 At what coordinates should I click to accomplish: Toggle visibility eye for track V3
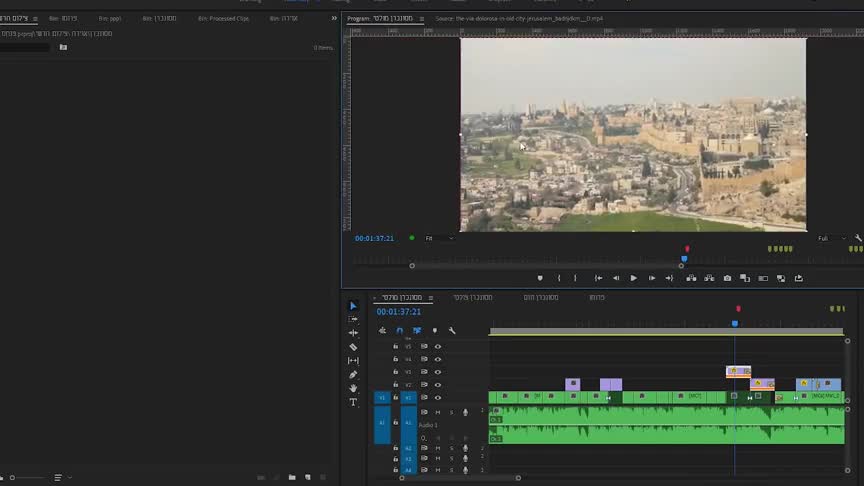(x=437, y=372)
